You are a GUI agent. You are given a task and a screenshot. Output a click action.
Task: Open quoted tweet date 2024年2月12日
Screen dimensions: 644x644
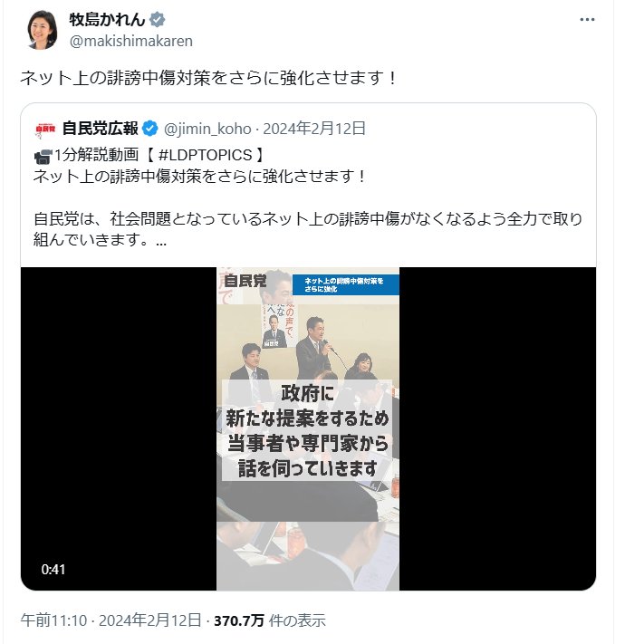pyautogui.click(x=314, y=129)
